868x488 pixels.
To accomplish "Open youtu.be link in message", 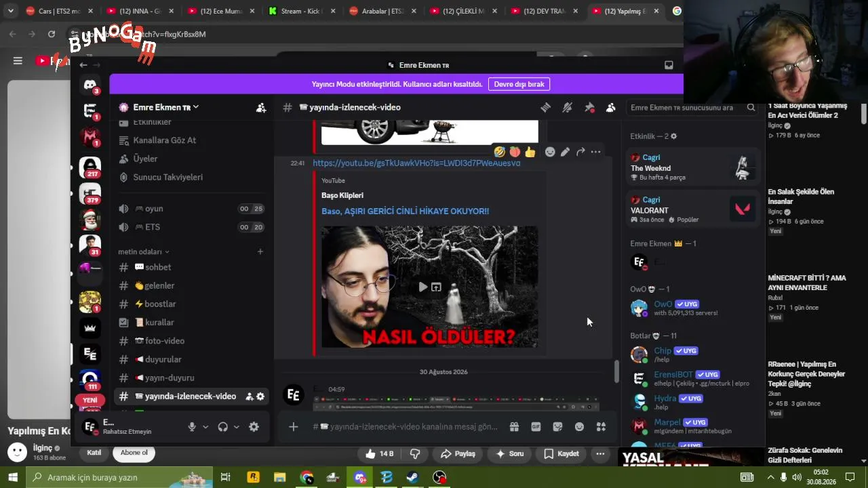I will (416, 163).
